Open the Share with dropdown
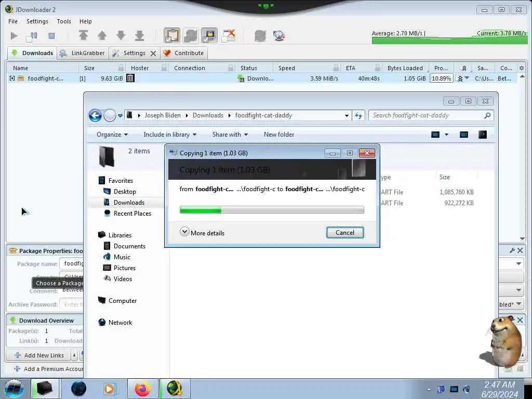 tap(230, 135)
